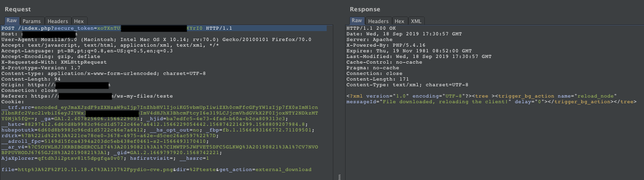Click the Response panel title

click(x=365, y=9)
